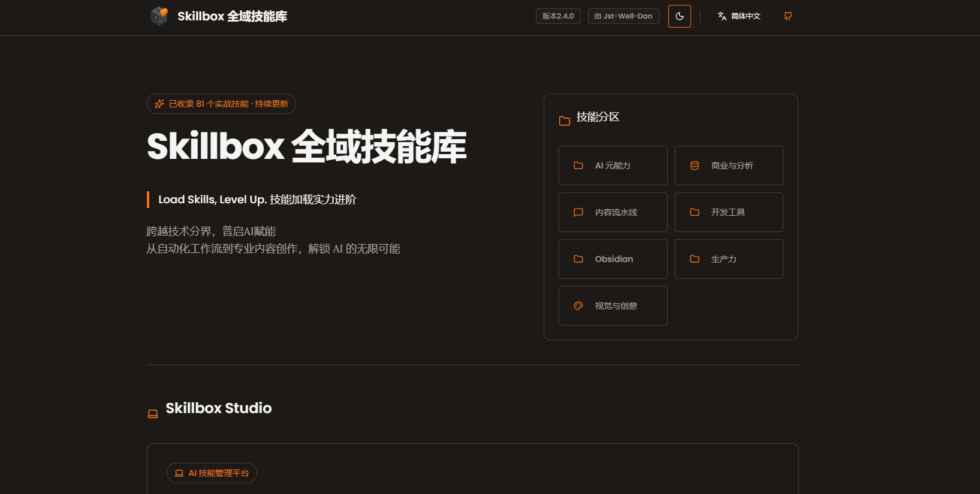The width and height of the screenshot is (980, 494).
Task: Click the 版本2.4.0 version badge
Action: (558, 16)
